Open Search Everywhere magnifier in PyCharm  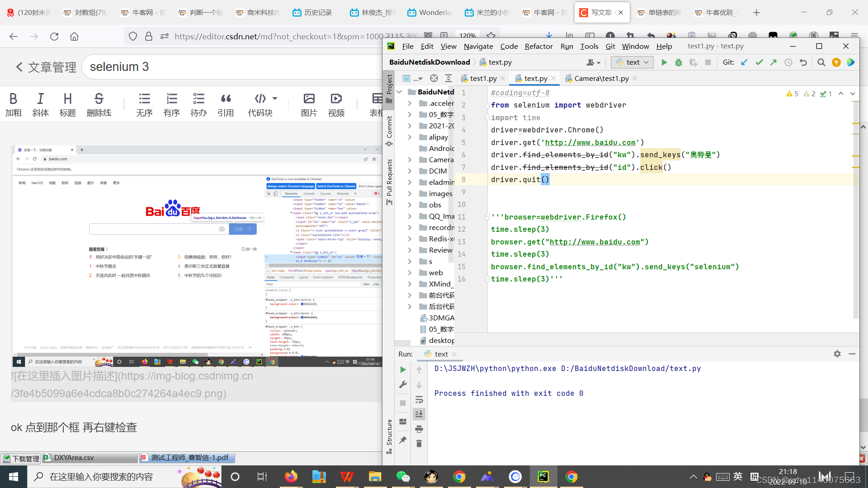(x=821, y=62)
